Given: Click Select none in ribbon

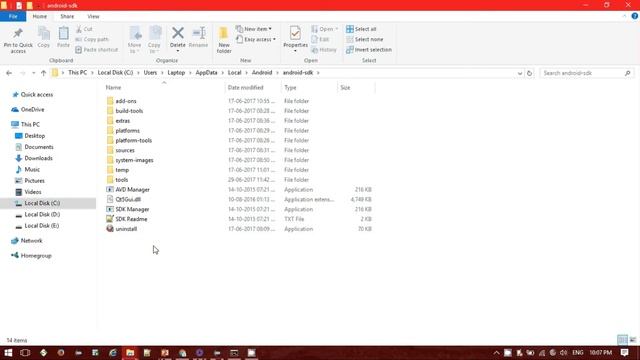Looking at the screenshot, I should (364, 39).
